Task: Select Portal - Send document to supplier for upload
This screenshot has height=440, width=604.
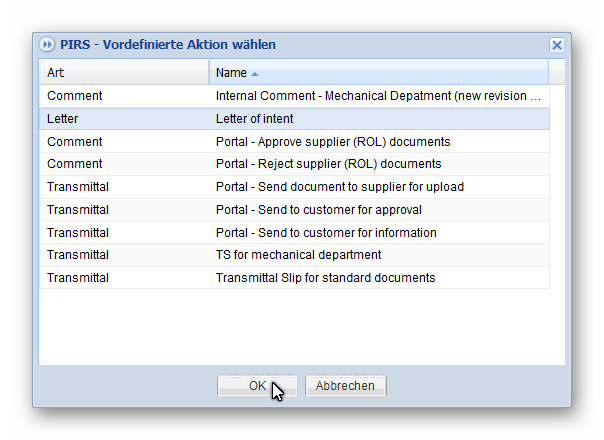Action: pos(339,187)
